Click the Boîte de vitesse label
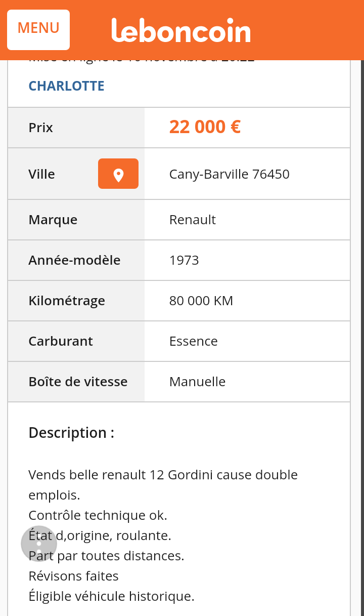 coord(78,382)
